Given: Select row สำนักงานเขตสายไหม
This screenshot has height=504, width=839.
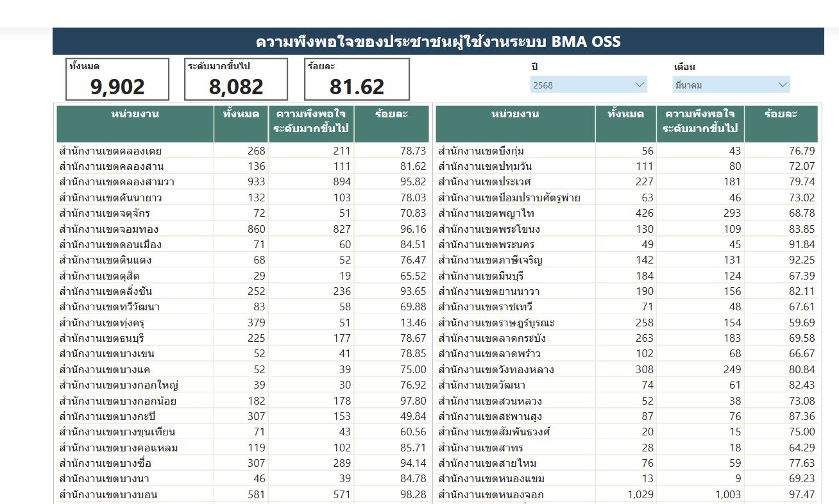Looking at the screenshot, I should pyautogui.click(x=627, y=463).
